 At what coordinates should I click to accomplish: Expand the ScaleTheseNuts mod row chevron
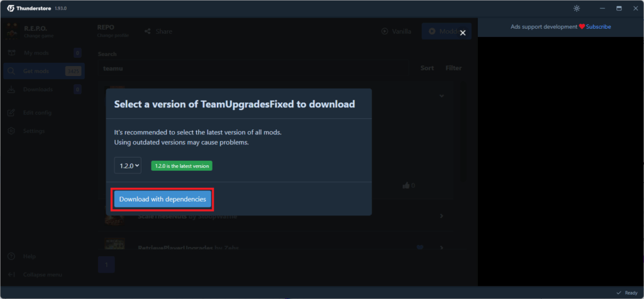tap(441, 215)
